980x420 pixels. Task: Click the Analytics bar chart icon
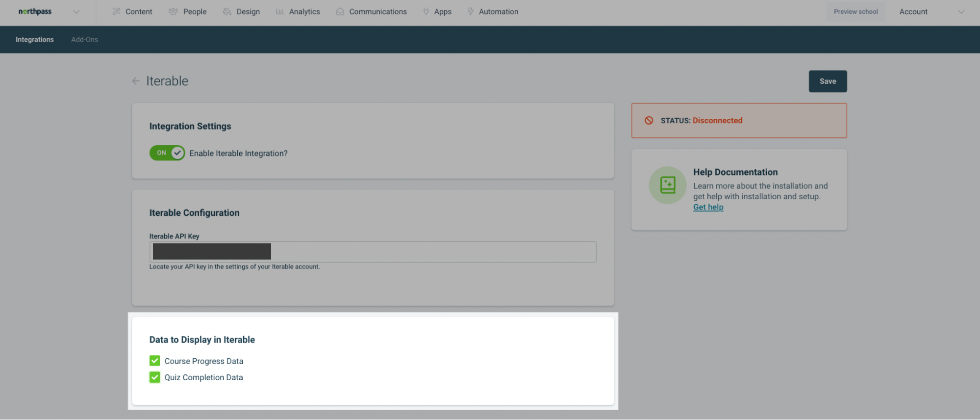point(279,11)
